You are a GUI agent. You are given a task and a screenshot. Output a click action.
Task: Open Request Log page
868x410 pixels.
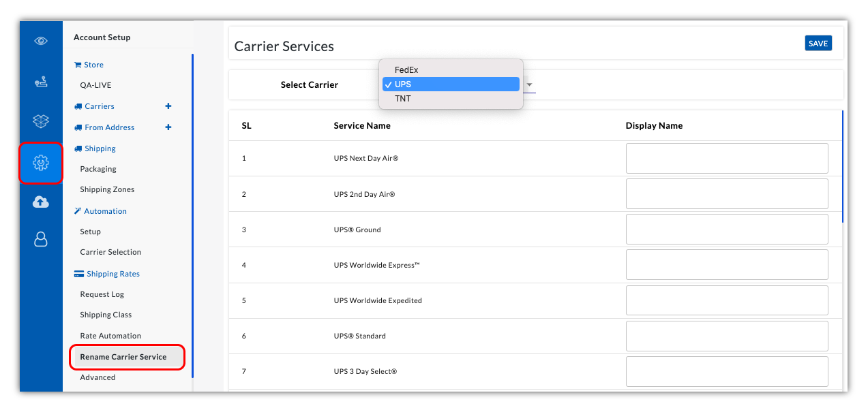(102, 294)
